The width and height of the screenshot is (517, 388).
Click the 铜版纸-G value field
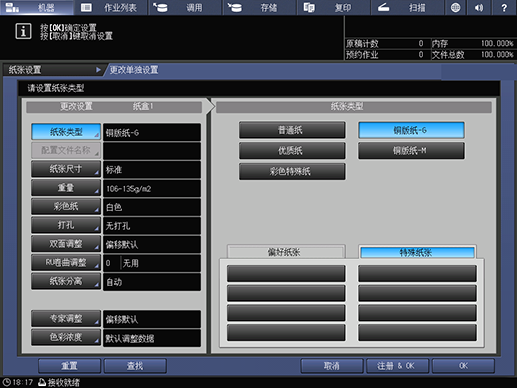[152, 133]
